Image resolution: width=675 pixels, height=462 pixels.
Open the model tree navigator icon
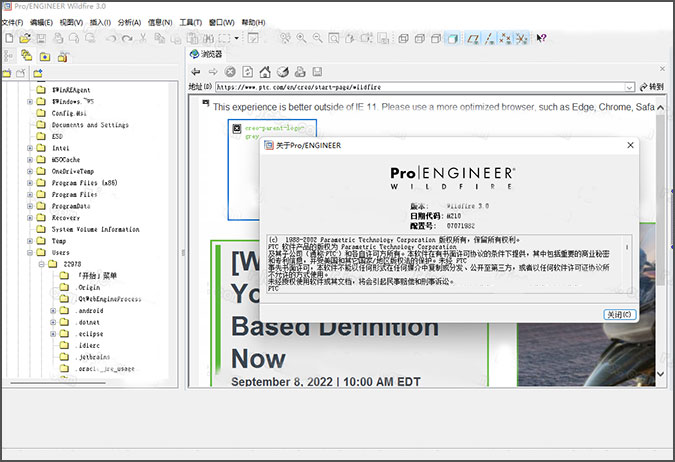(x=8, y=56)
